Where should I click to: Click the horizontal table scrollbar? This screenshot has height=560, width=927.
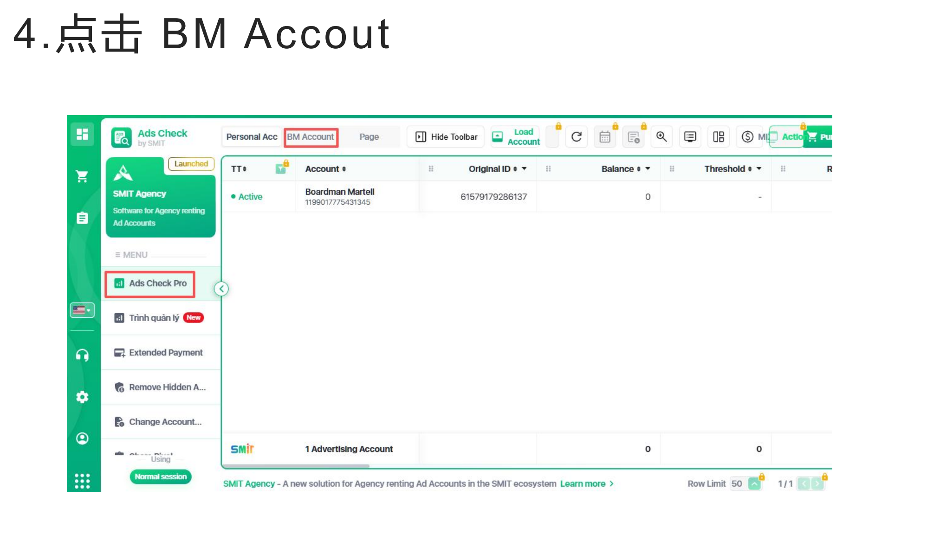[296, 466]
